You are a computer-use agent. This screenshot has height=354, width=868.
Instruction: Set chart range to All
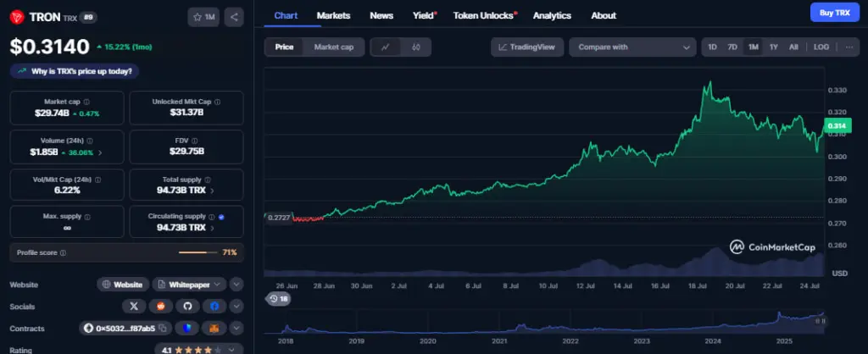coord(793,47)
